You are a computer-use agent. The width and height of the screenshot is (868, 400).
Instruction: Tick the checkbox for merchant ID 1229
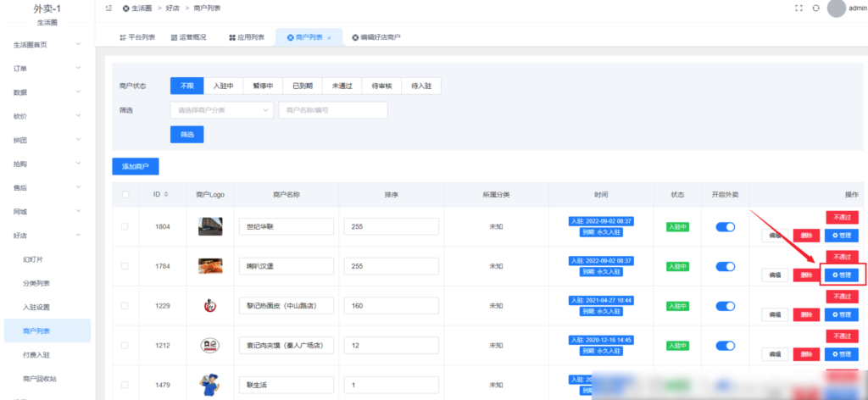[x=125, y=305]
